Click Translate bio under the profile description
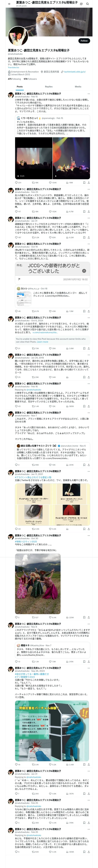The width and height of the screenshot is (98, 868). click(x=14, y=67)
